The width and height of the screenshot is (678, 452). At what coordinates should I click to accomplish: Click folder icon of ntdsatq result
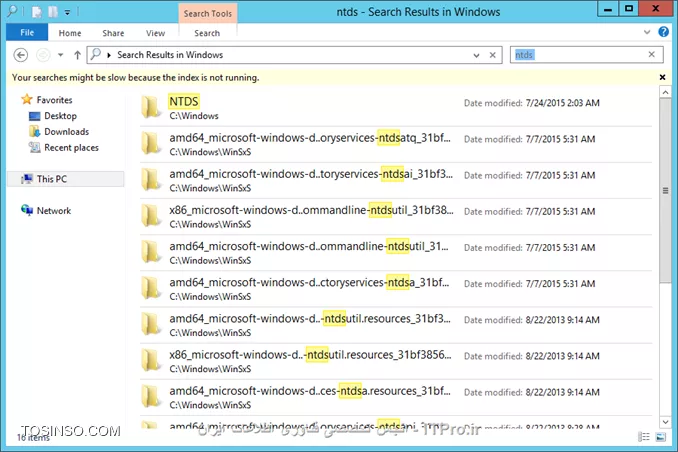pyautogui.click(x=150, y=144)
